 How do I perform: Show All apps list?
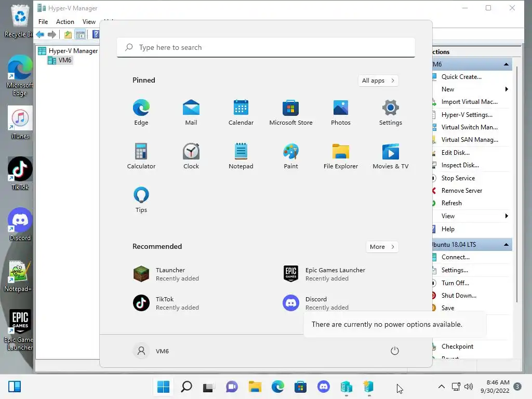pos(378,81)
